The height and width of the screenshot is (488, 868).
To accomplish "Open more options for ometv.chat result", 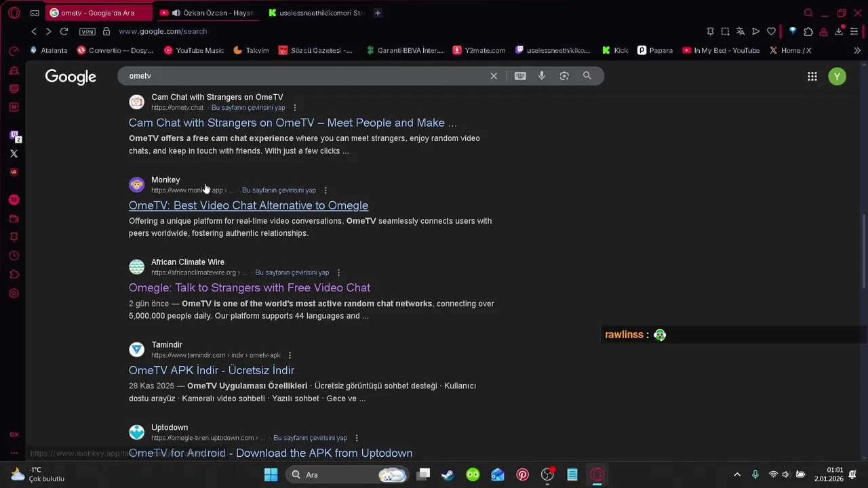I will coord(294,108).
